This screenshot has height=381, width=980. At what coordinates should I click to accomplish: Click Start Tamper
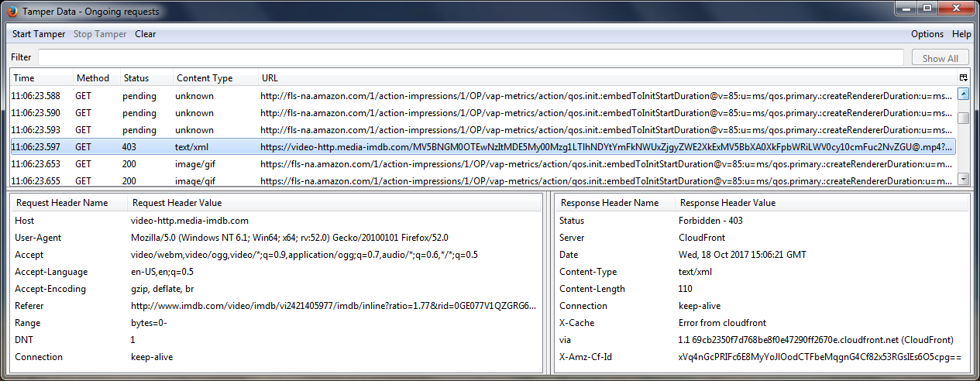[x=38, y=34]
